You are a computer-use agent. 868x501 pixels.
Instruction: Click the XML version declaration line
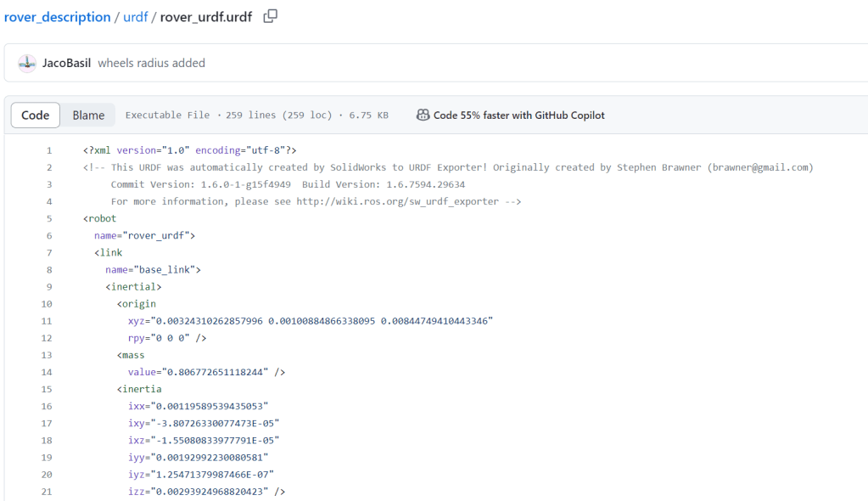(x=189, y=150)
